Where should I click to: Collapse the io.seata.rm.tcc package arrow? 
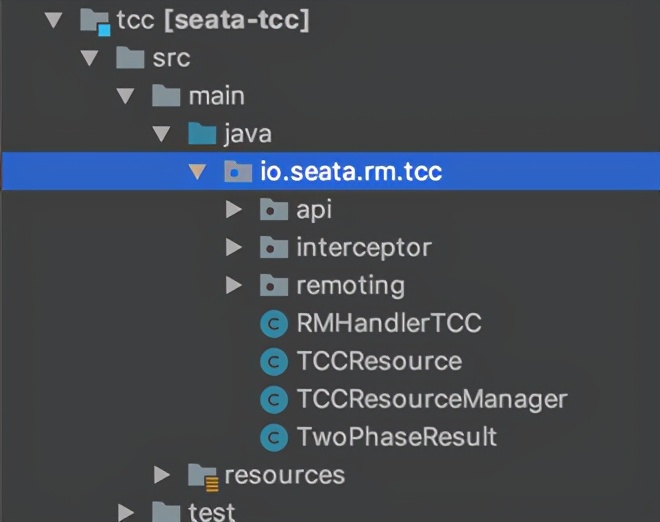pyautogui.click(x=197, y=172)
